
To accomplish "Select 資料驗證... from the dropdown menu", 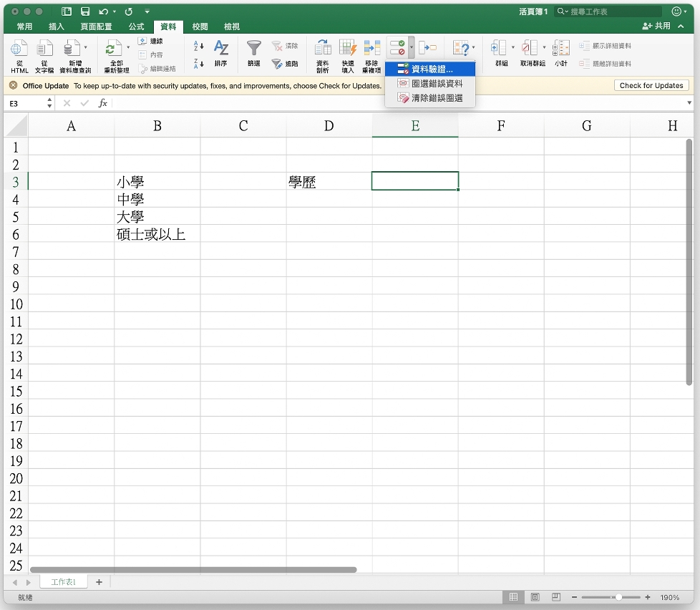I will (432, 69).
